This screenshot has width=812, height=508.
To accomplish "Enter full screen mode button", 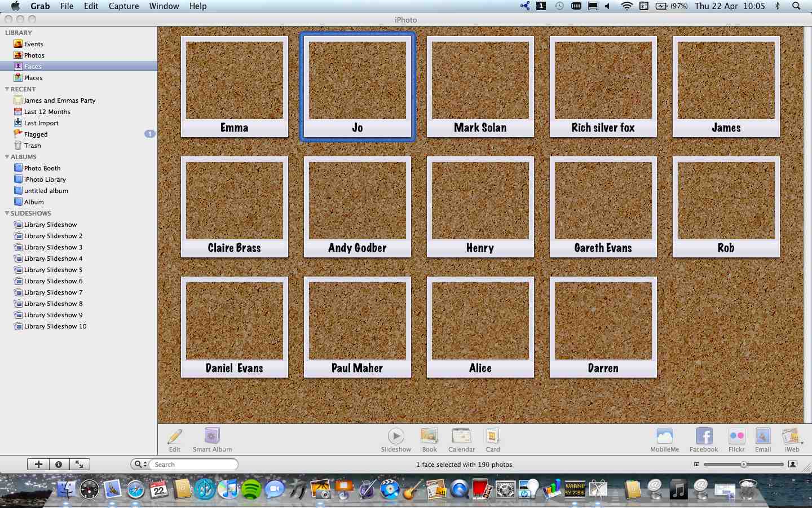I will pyautogui.click(x=80, y=464).
